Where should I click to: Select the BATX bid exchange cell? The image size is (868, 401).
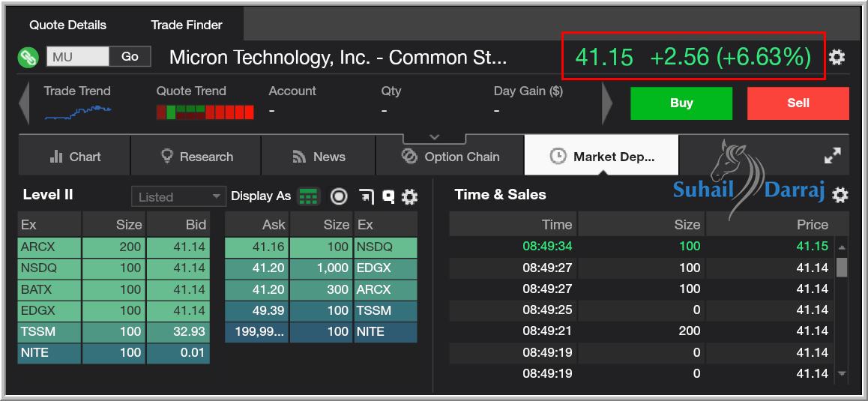(x=49, y=289)
